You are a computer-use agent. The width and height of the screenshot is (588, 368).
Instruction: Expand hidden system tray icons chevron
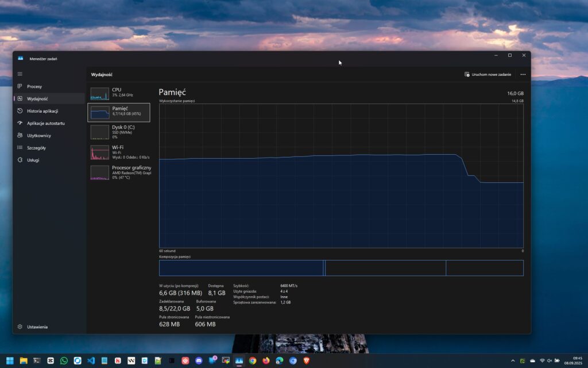[513, 361]
